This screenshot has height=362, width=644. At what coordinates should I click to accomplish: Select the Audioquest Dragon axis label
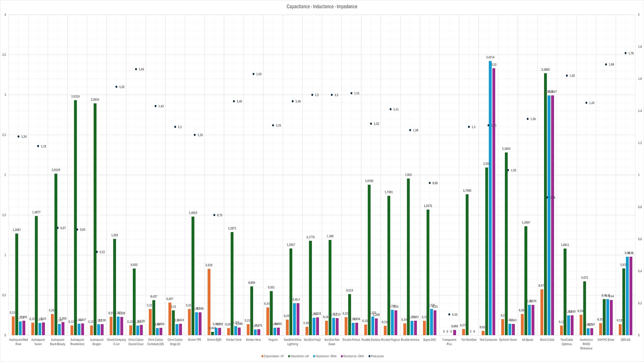97,342
